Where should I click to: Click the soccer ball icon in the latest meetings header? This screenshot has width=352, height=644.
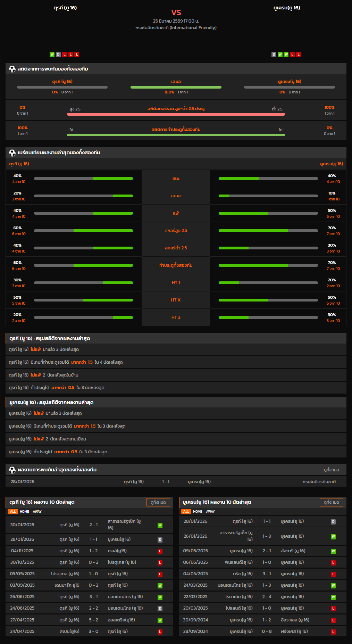[12, 470]
